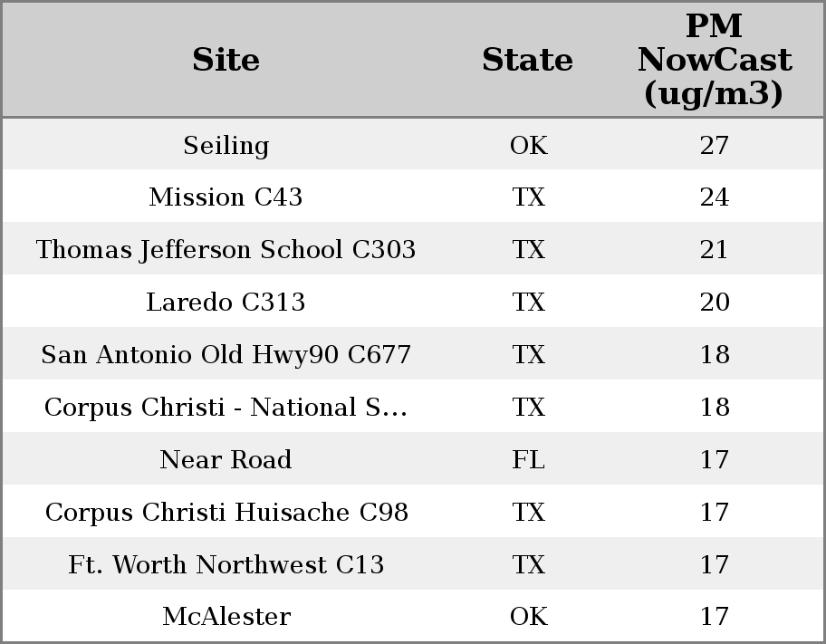Screen dimensions: 826x644
Task: Select the PM value 27
Action: (714, 146)
